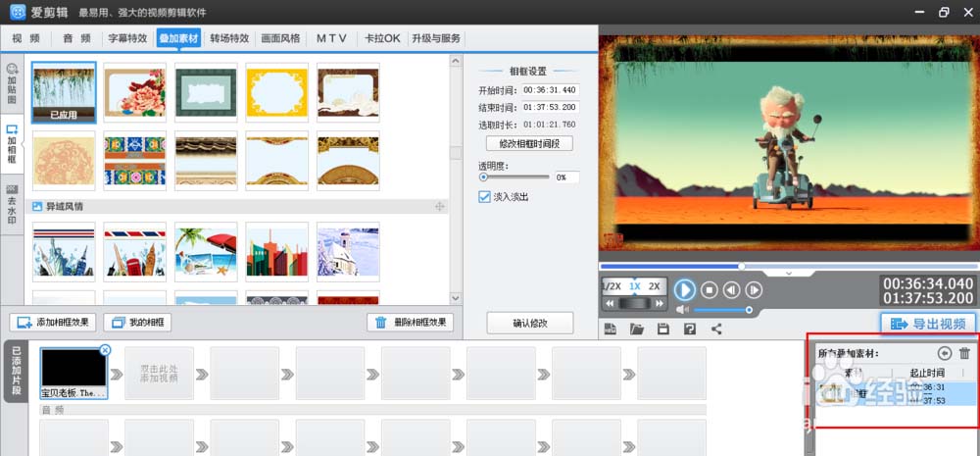Choose the beach umbrella frame thumbnail
980x456 pixels.
pyautogui.click(x=206, y=252)
